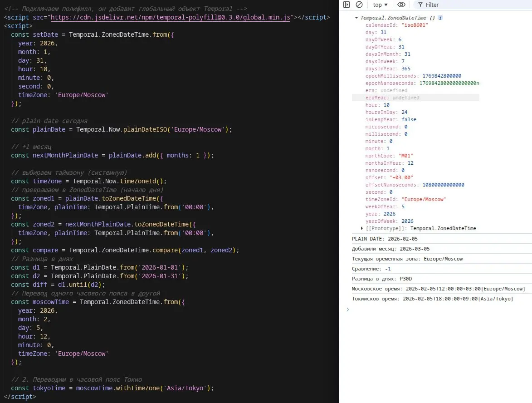Screen dimensions: 532x403
Task: Select the yearOfWeek: 2026 property
Action: pyautogui.click(x=390, y=221)
